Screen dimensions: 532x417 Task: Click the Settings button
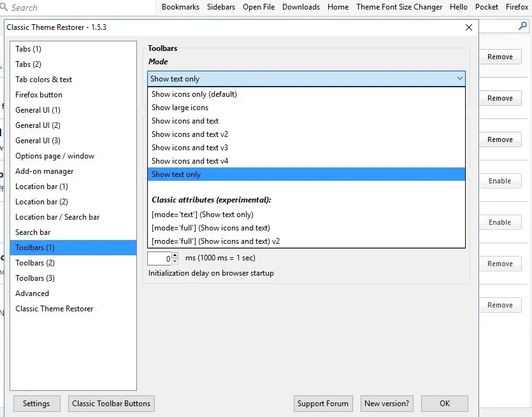[x=37, y=404]
